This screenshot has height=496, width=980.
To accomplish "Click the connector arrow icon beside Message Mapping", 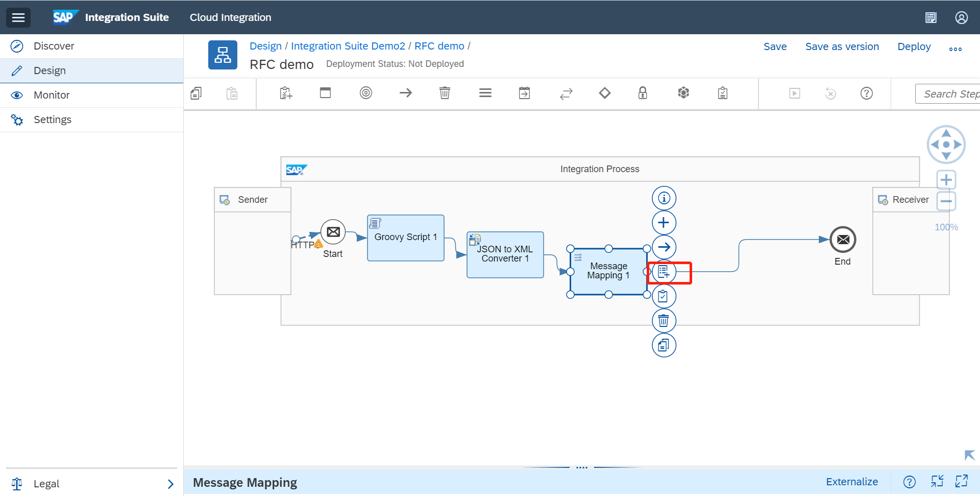I will coord(664,247).
